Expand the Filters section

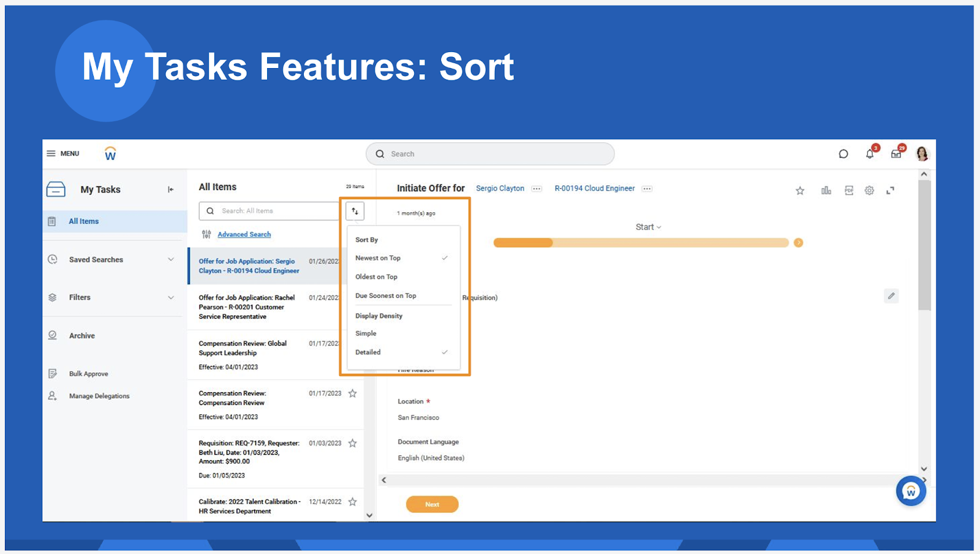(x=171, y=297)
